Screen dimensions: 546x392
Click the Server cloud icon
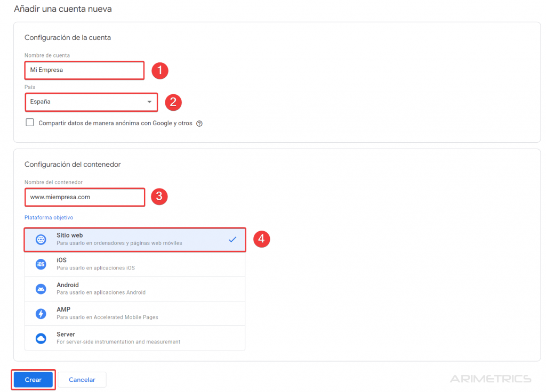41,338
